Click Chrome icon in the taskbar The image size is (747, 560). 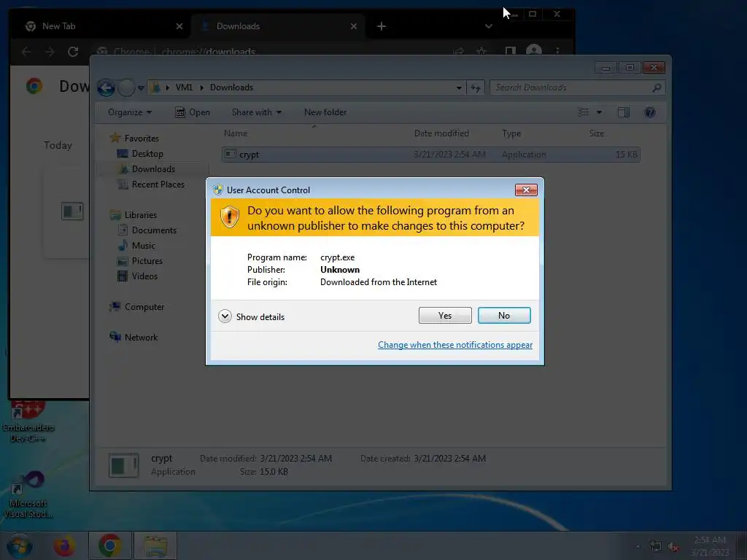click(x=110, y=545)
